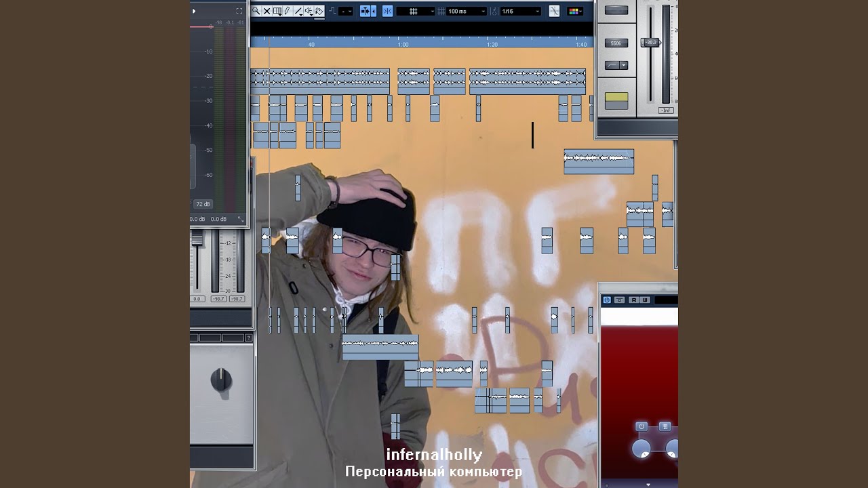Click the fullscreen brackets icon in the meter panel

tap(239, 11)
